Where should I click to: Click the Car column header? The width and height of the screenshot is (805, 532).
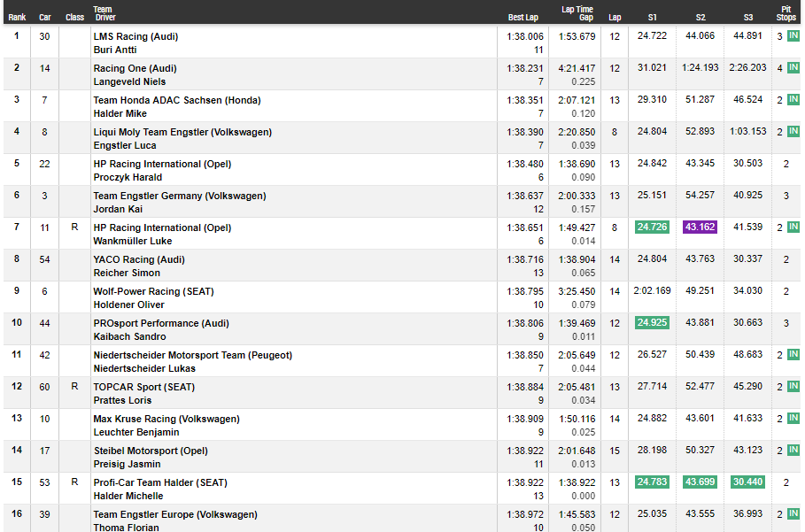(x=44, y=18)
